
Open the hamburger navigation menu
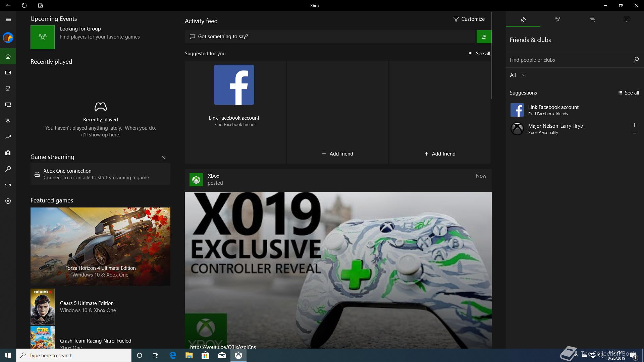[x=8, y=19]
